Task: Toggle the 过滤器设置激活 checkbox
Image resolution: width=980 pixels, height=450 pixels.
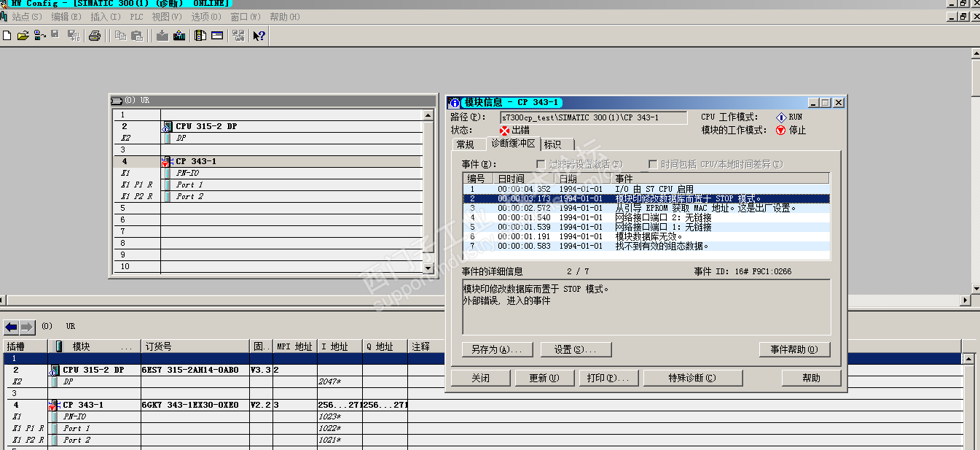Action: (x=541, y=164)
